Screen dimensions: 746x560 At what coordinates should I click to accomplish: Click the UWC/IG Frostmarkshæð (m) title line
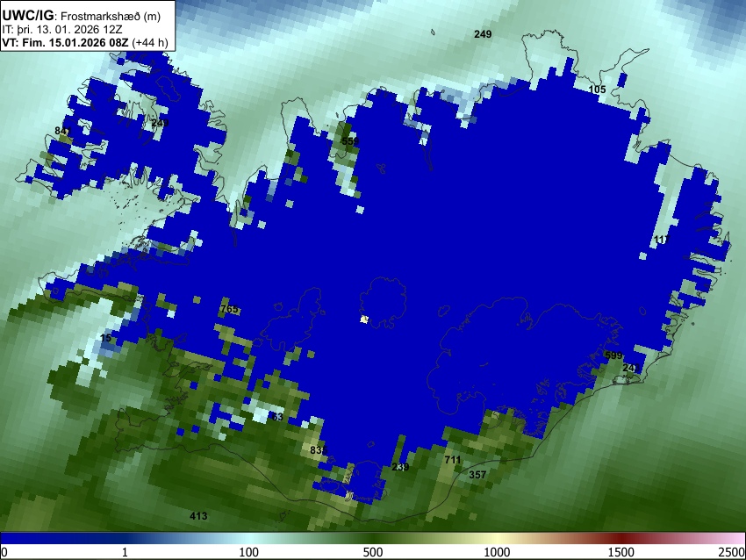[x=82, y=16]
